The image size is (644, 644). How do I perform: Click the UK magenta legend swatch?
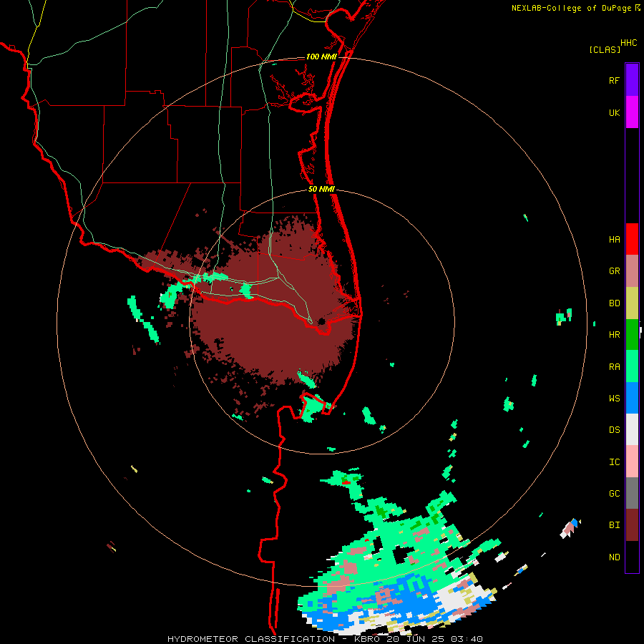[632, 112]
